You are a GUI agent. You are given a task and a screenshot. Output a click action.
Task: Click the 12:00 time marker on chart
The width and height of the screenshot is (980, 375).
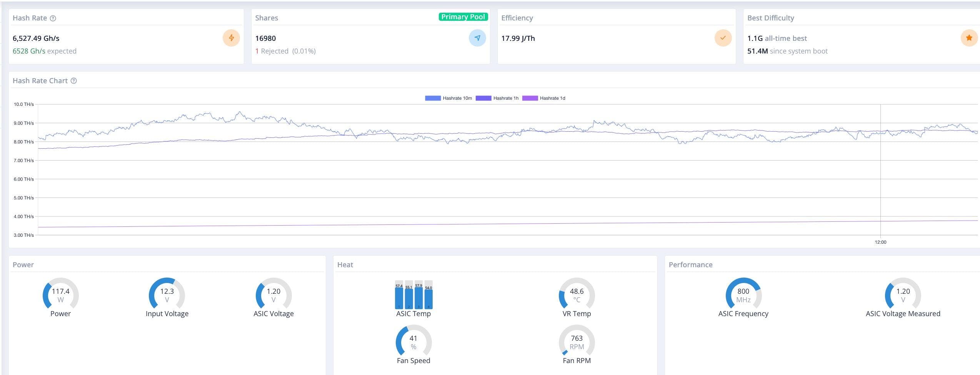880,242
